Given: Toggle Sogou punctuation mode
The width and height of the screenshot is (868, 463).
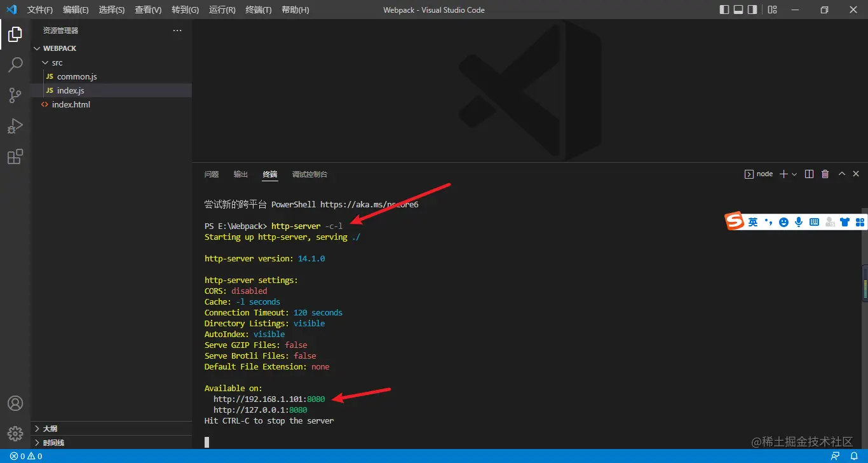Looking at the screenshot, I should point(768,222).
